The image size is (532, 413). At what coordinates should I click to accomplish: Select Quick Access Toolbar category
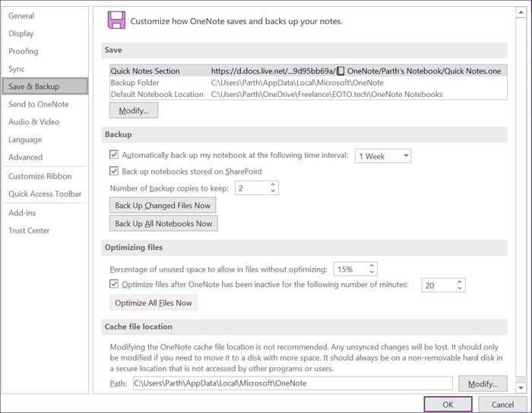(45, 194)
